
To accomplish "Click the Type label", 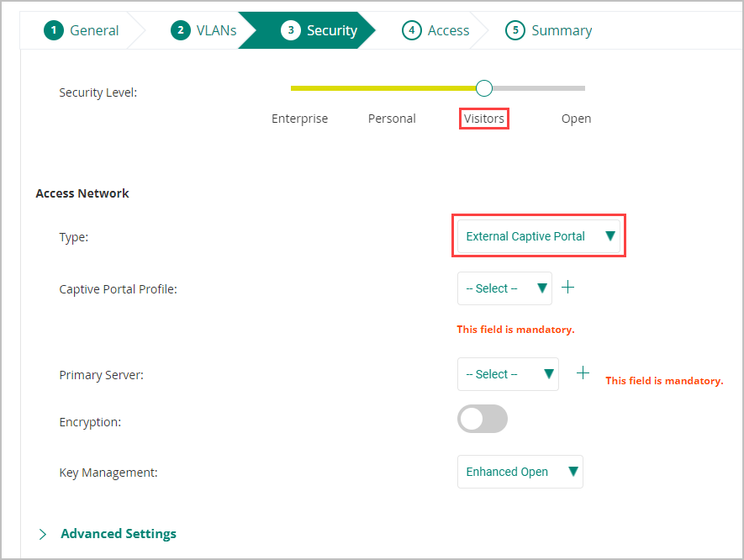I will 73,237.
